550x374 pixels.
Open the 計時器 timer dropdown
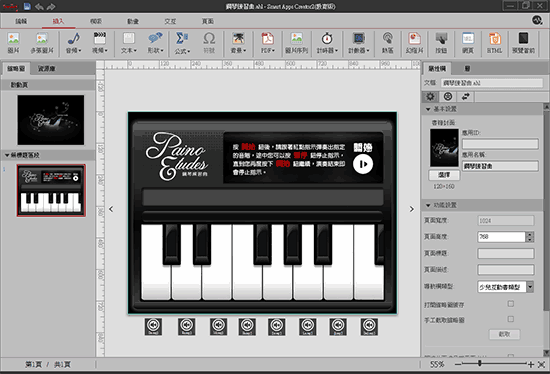pyautogui.click(x=327, y=43)
